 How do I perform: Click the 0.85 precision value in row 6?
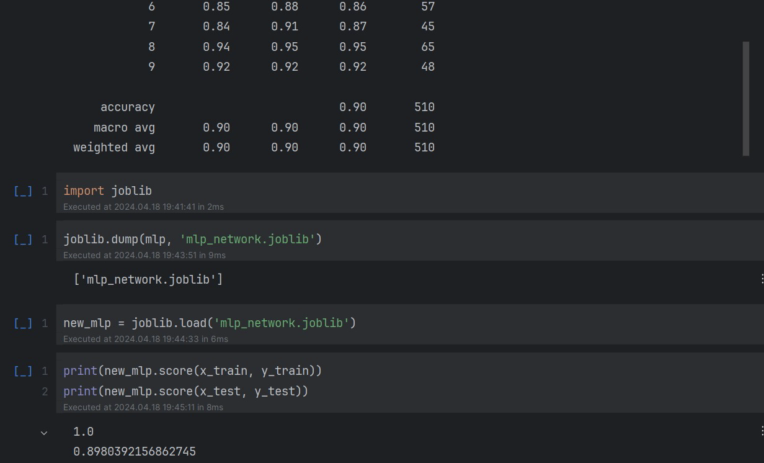coord(216,7)
